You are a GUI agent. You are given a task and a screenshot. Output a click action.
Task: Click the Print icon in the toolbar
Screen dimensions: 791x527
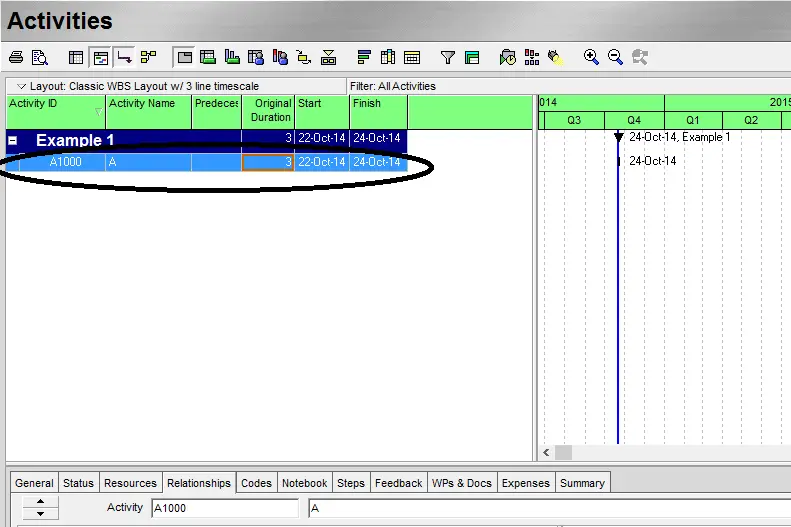pyautogui.click(x=16, y=57)
